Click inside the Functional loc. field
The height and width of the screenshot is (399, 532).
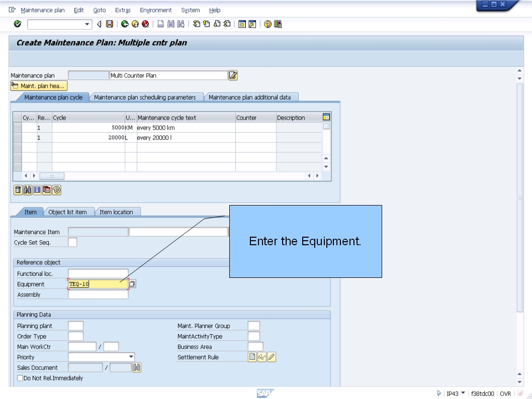98,273
